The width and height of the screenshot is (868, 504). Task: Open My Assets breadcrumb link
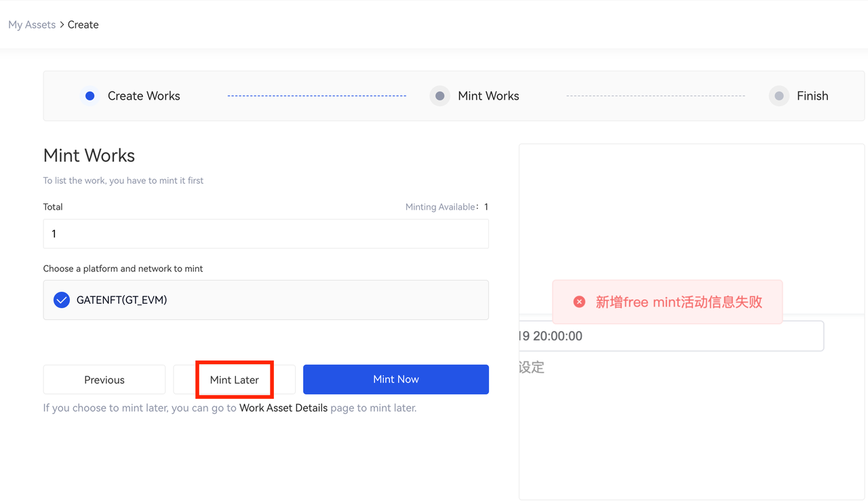[x=32, y=24]
